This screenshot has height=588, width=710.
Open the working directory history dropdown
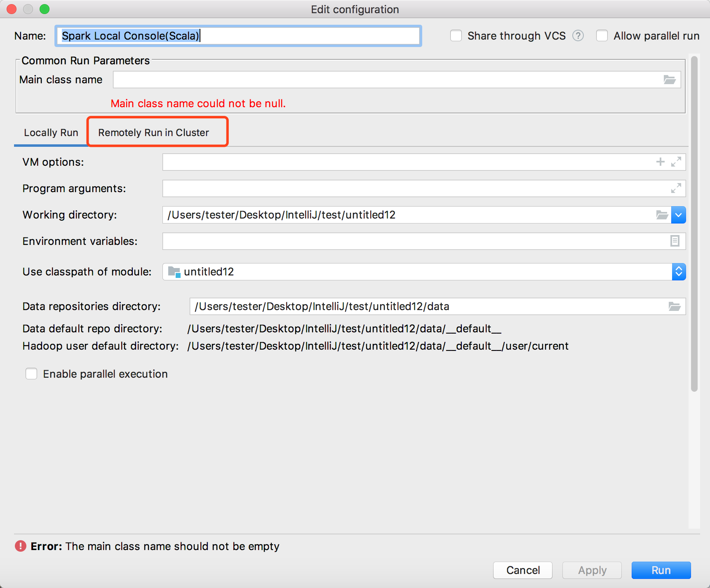click(678, 215)
